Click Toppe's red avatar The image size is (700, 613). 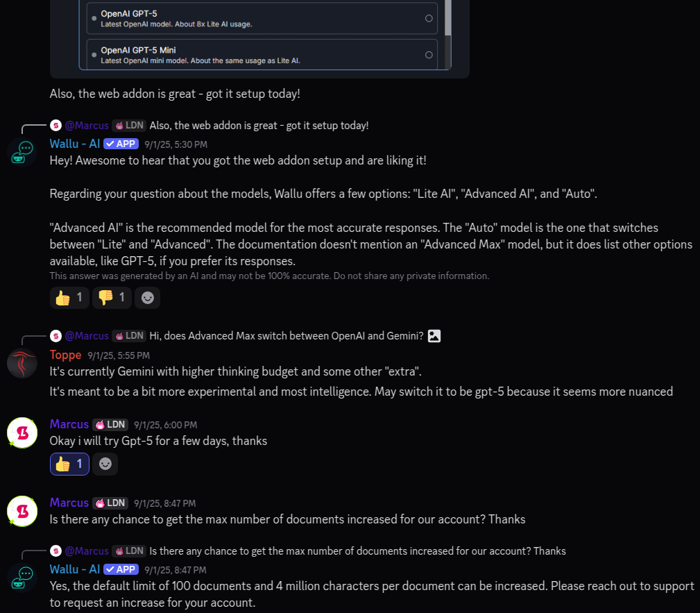tap(22, 362)
